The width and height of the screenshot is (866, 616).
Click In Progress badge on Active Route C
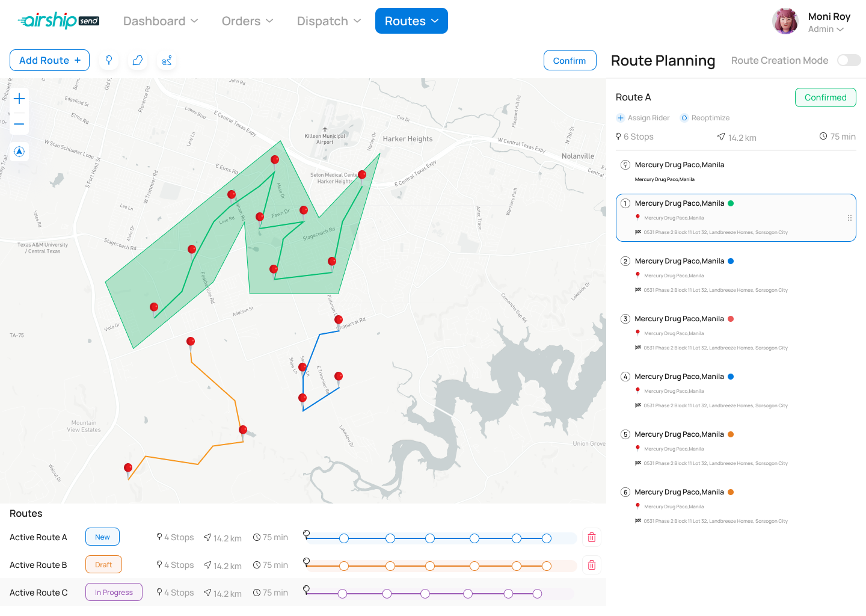click(x=114, y=593)
